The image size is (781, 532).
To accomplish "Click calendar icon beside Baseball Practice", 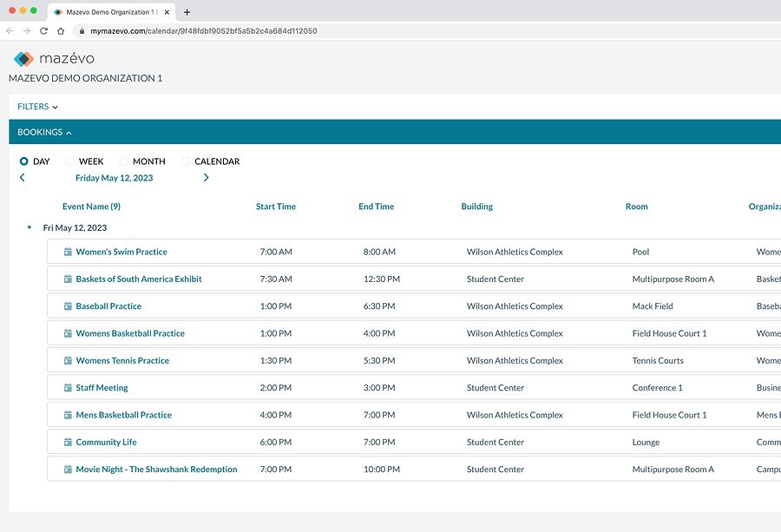I will 68,305.
